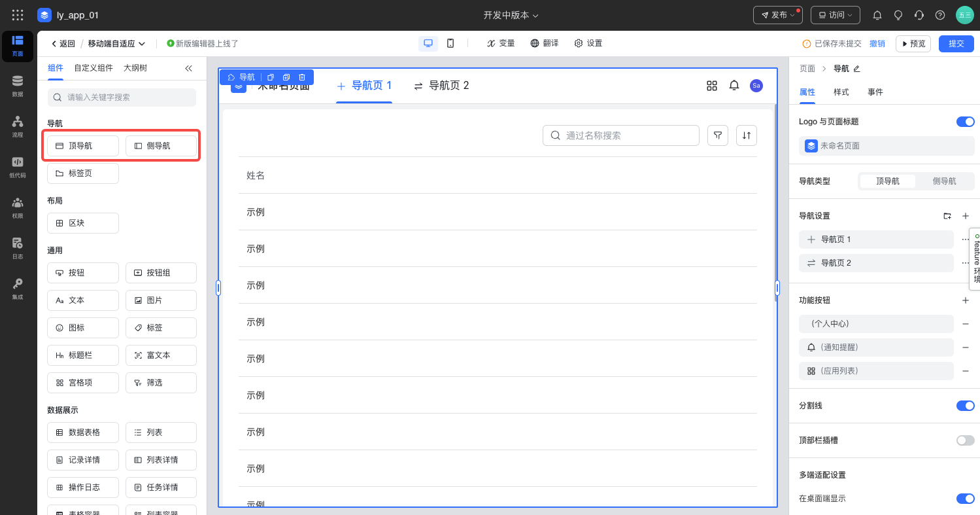Image resolution: width=980 pixels, height=515 pixels.
Task: Delete the selected 导航 component
Action: click(302, 77)
